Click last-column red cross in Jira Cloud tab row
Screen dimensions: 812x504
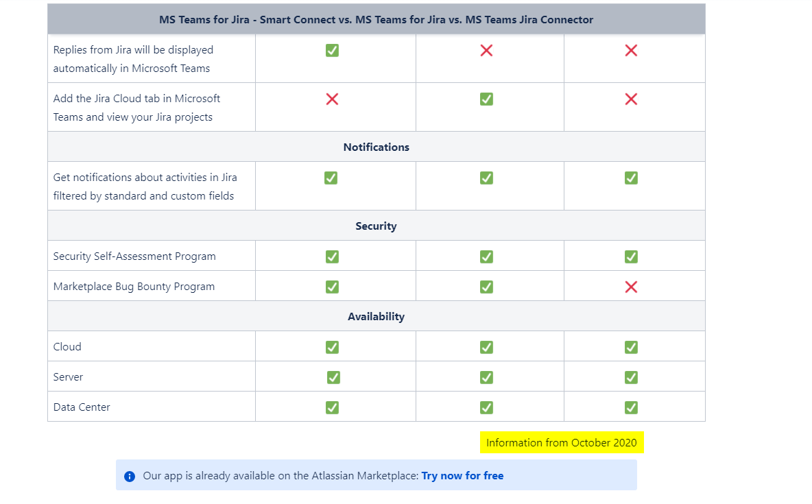tap(631, 99)
